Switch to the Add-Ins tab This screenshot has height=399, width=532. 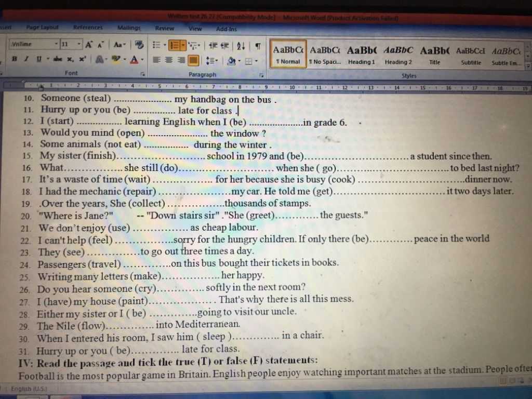227,29
